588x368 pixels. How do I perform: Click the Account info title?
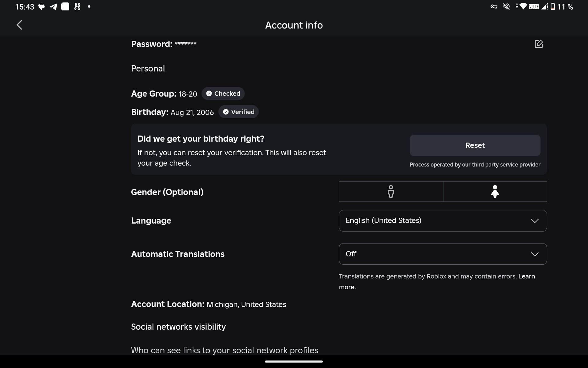point(294,25)
